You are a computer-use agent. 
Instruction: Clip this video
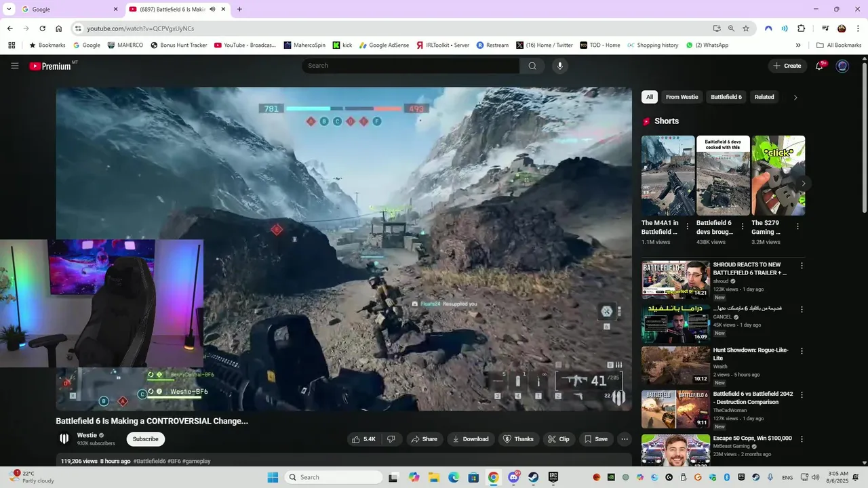click(559, 439)
